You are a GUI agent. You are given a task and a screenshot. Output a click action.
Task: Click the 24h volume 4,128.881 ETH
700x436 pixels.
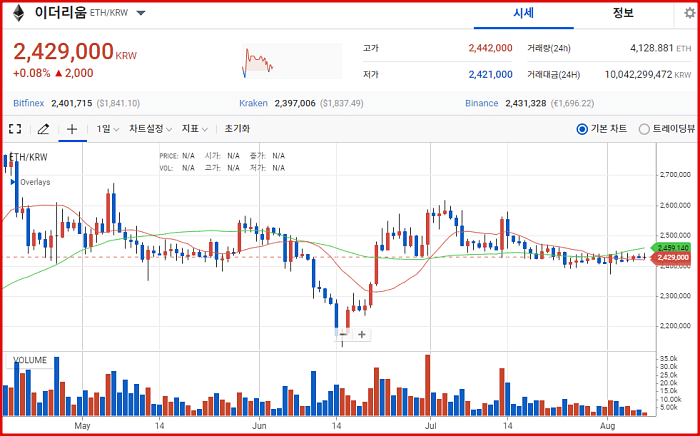[x=660, y=48]
